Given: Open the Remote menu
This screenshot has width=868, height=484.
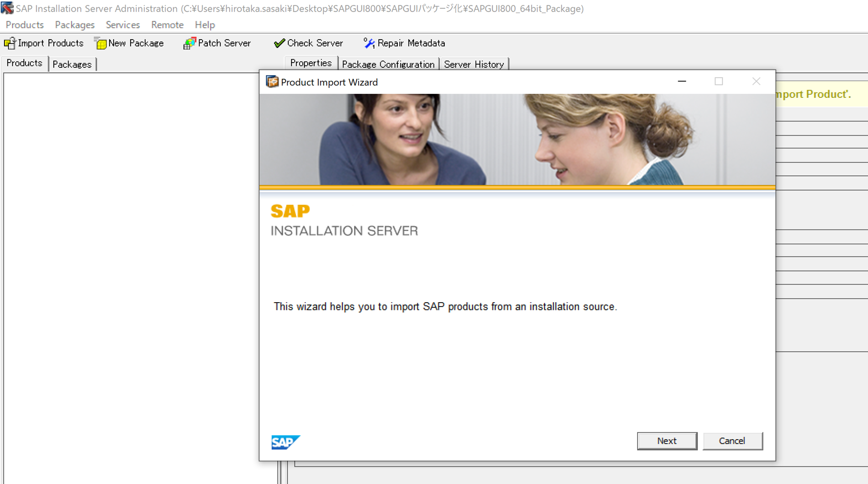Looking at the screenshot, I should (167, 25).
